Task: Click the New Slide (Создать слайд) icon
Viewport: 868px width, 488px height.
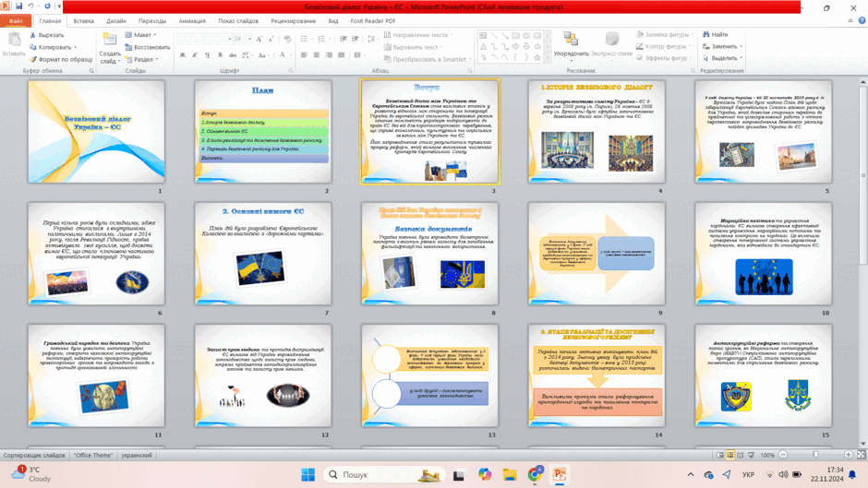Action: [x=110, y=40]
